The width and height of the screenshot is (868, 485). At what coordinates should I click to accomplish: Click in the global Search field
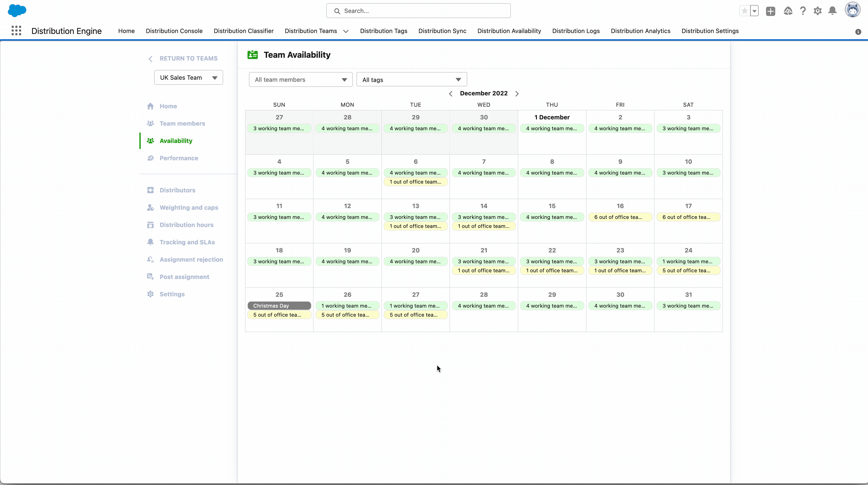coord(418,11)
